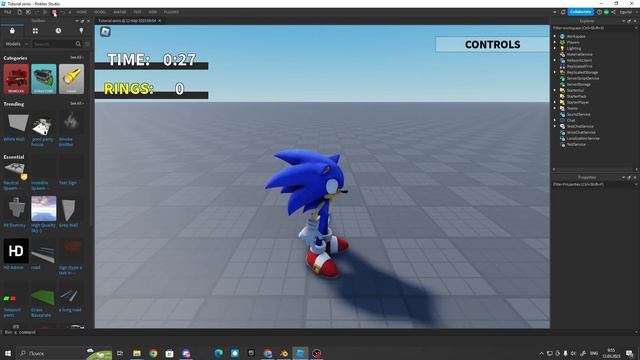
Task: Show hidden system tray icons chevron
Action: pyautogui.click(x=541, y=353)
